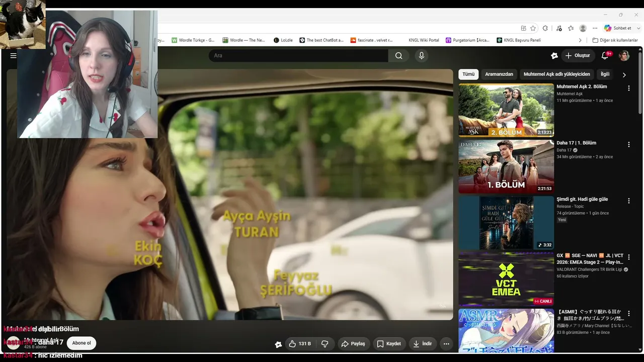The width and height of the screenshot is (644, 362).
Task: Click the Kaydet save button
Action: pos(389,344)
